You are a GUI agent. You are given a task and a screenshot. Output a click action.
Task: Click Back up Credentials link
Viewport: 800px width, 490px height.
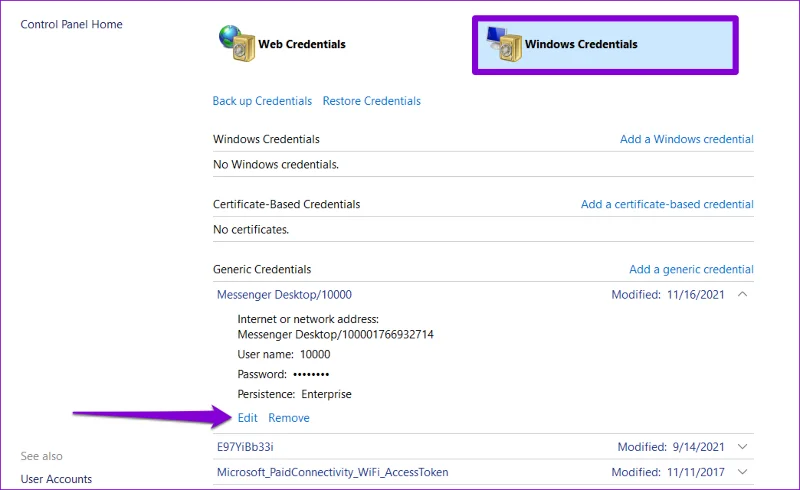coord(262,101)
